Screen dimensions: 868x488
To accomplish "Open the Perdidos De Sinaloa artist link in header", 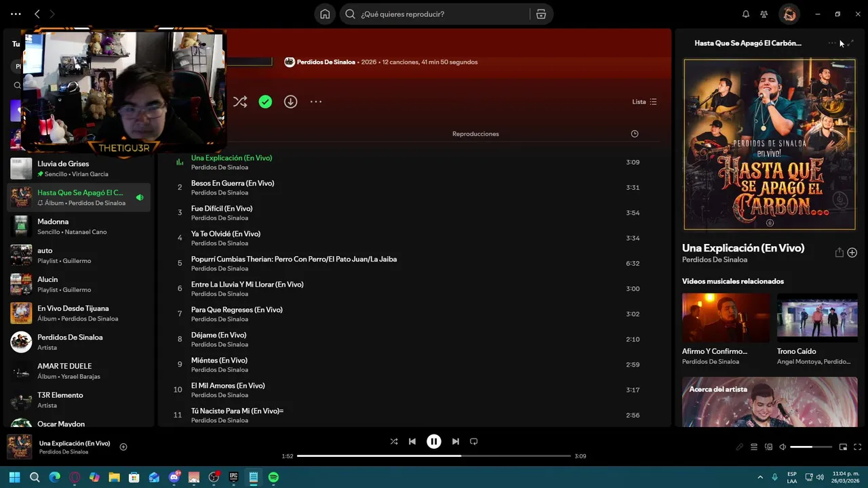I will pyautogui.click(x=325, y=62).
